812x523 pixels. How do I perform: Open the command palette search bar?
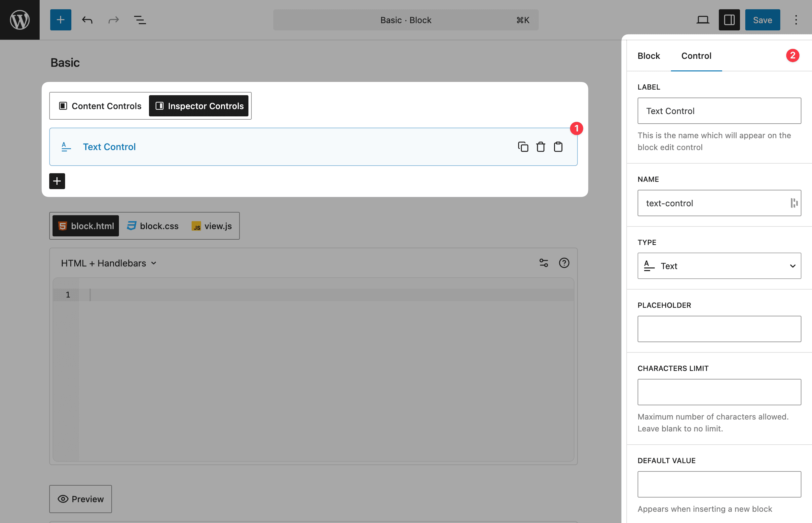pos(405,20)
